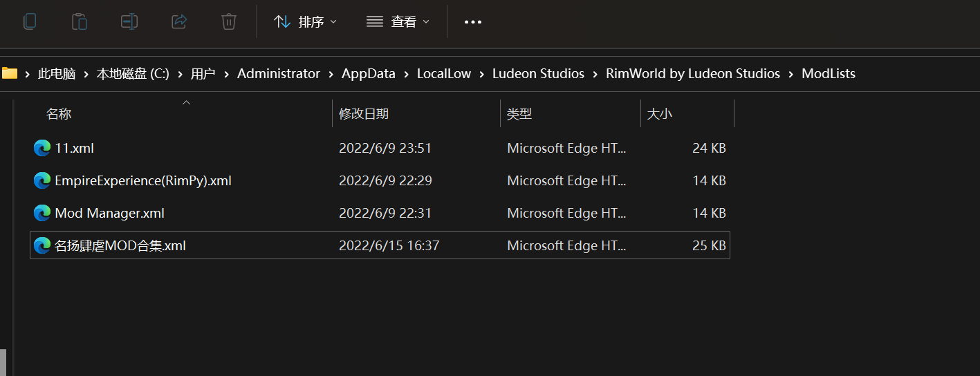Click the Share icon in toolbar
Screen dimensions: 980x376
179,21
